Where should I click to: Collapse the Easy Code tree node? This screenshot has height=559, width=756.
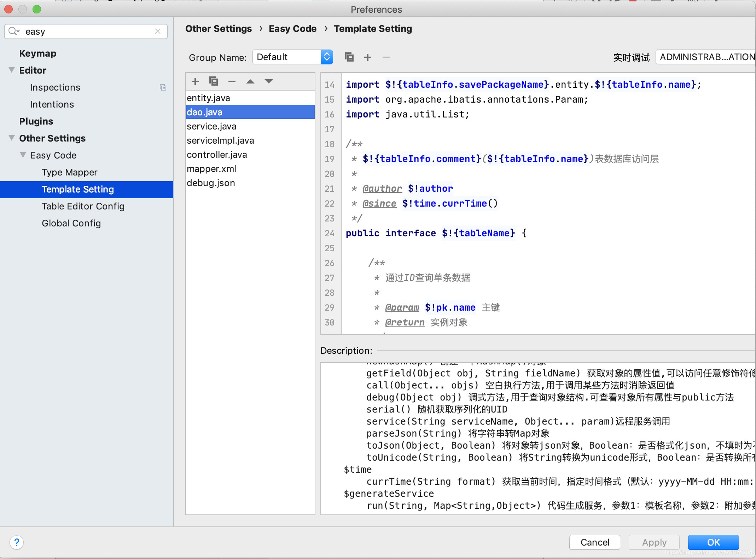23,155
